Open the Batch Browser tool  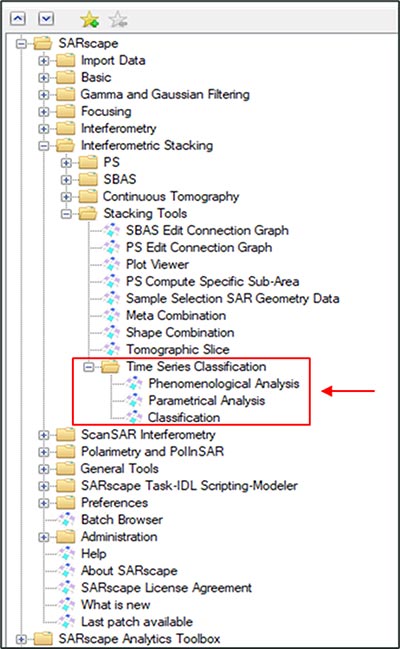[122, 519]
